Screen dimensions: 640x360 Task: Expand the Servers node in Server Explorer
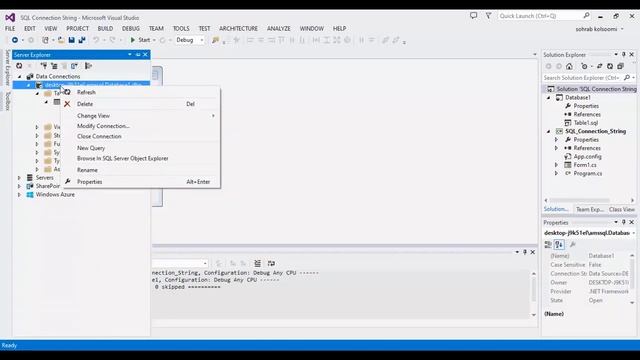[19, 178]
